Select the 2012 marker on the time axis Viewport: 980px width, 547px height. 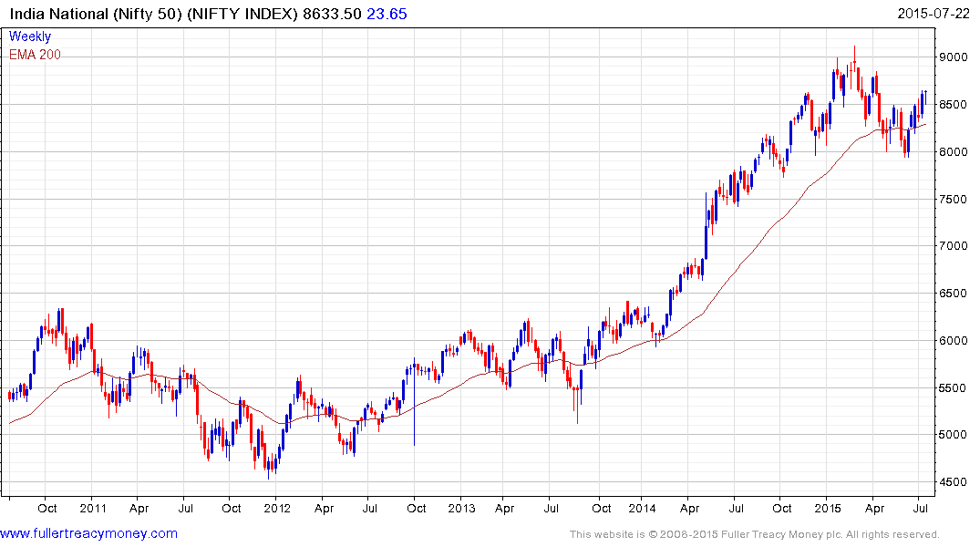click(x=277, y=508)
